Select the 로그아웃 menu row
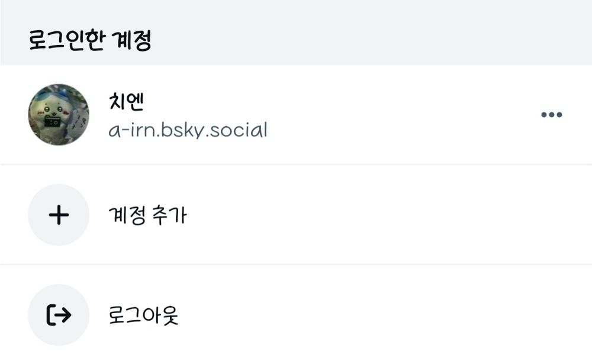592x364 pixels. click(296, 315)
